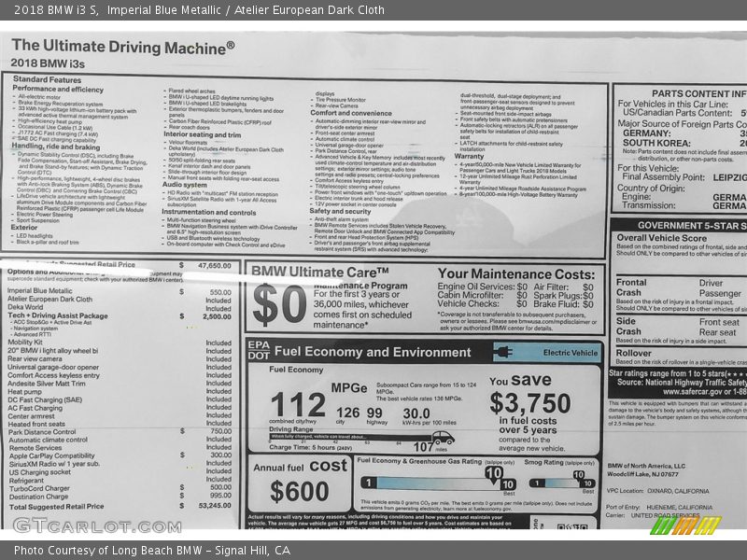The image size is (747, 560).
Task: Click 'Interior seating and trim' subheading
Action: [x=203, y=134]
